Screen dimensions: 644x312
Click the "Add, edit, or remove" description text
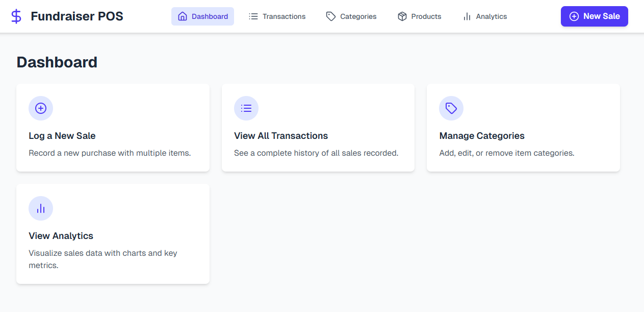pos(507,153)
